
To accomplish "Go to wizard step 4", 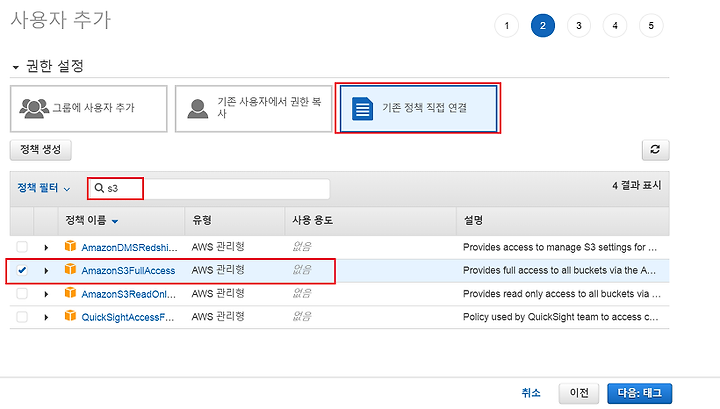I will [615, 25].
